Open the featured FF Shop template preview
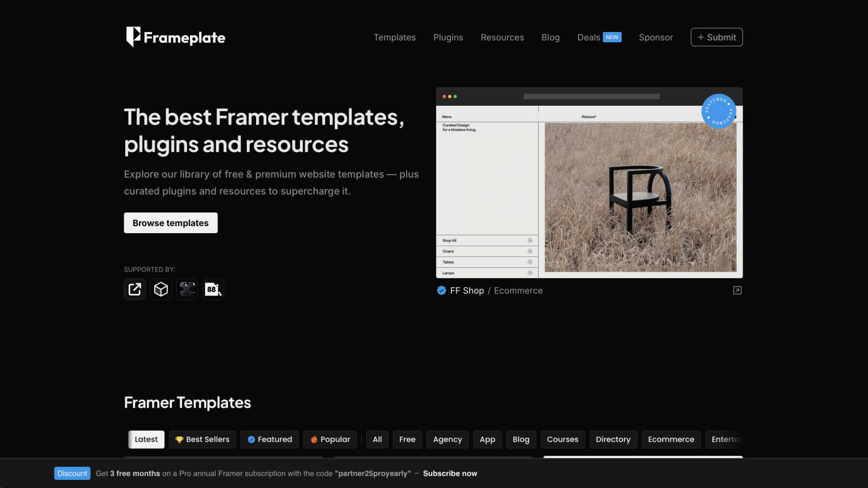Screen dimensions: 868x488 tap(589, 183)
